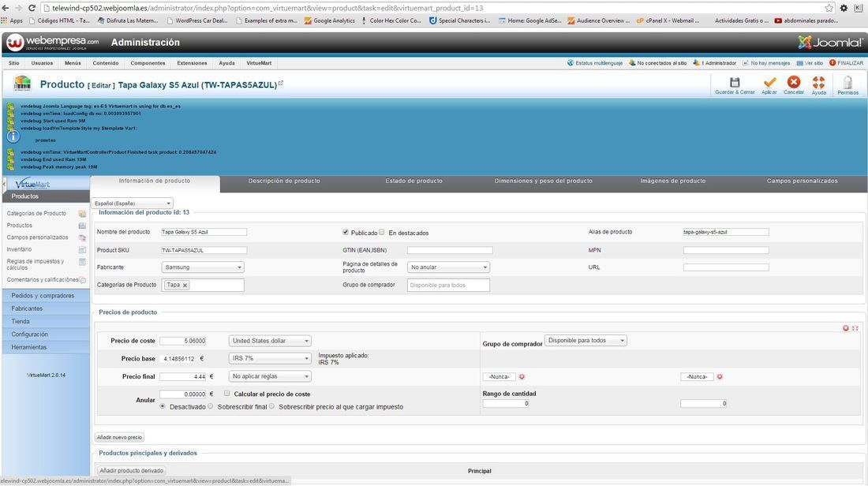
Task: Open the Ayuda lifebuoy icon
Action: [818, 83]
